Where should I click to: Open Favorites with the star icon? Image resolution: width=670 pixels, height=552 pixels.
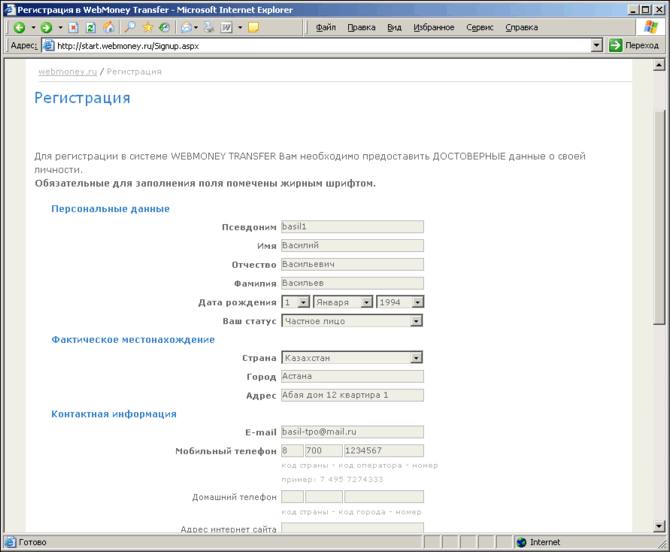coord(148,27)
